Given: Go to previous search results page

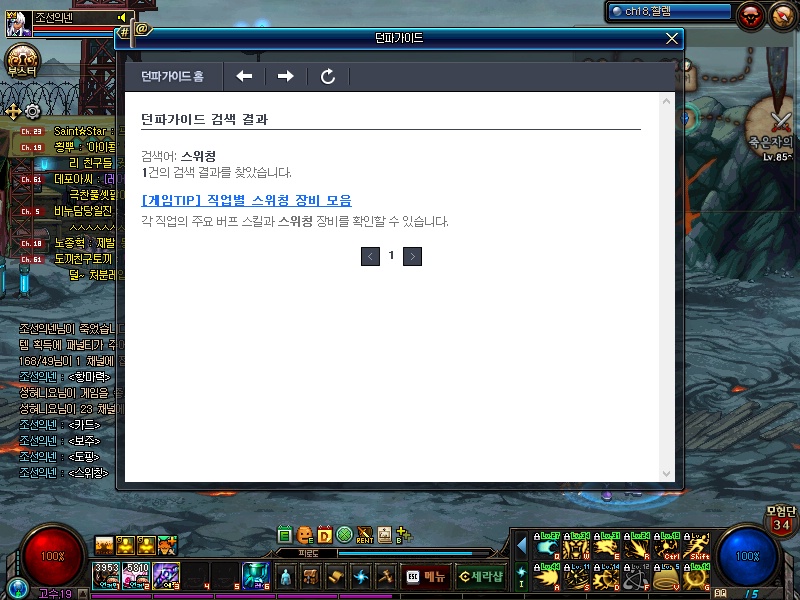Looking at the screenshot, I should pyautogui.click(x=370, y=256).
